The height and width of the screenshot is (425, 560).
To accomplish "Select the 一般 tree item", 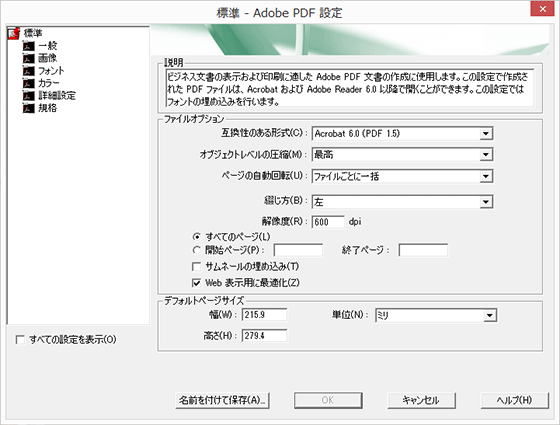I will tap(48, 46).
